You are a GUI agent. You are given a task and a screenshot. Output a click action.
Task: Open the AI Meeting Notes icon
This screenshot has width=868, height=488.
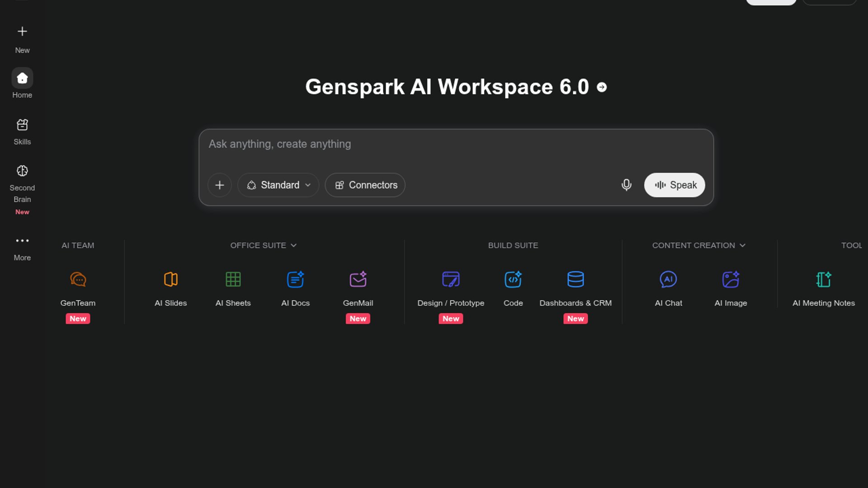pos(823,279)
